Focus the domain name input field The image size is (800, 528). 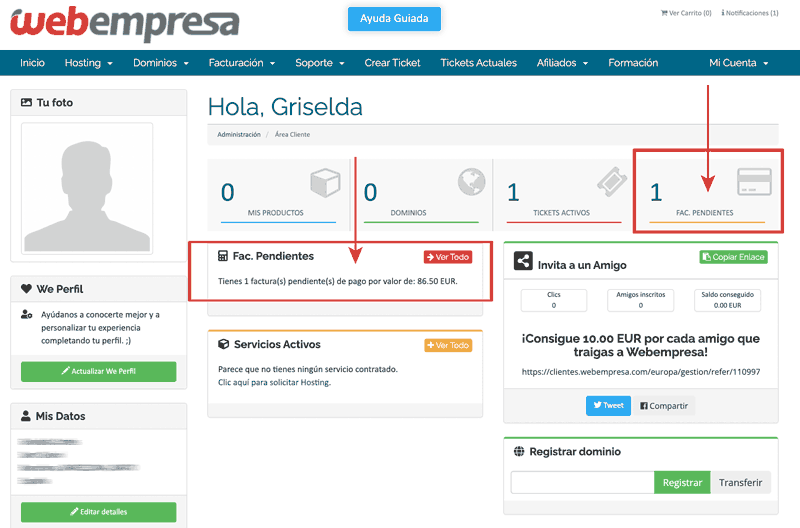(x=582, y=482)
